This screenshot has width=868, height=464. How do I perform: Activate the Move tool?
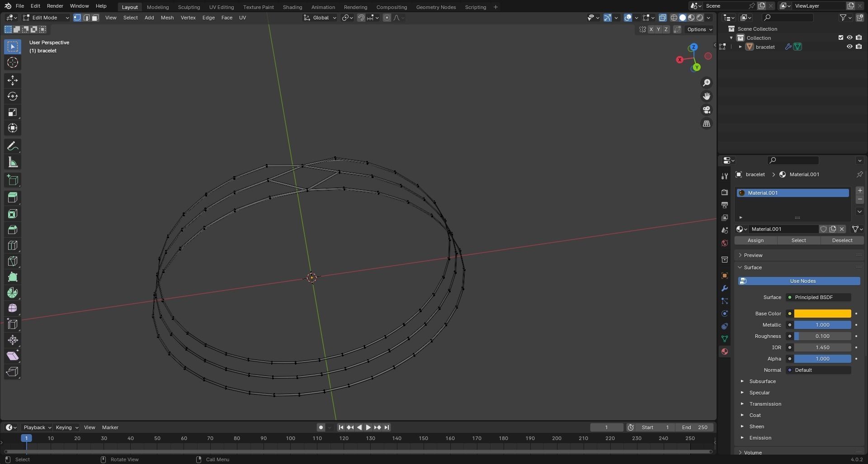click(x=12, y=80)
